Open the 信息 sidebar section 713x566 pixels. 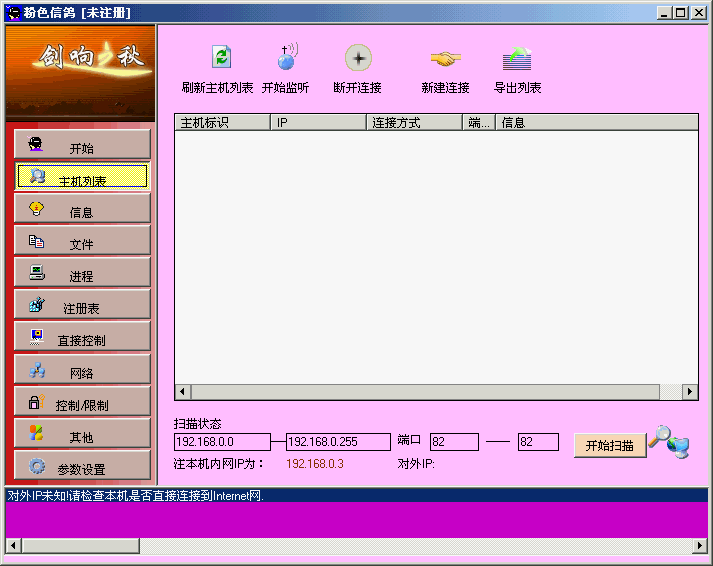point(82,210)
